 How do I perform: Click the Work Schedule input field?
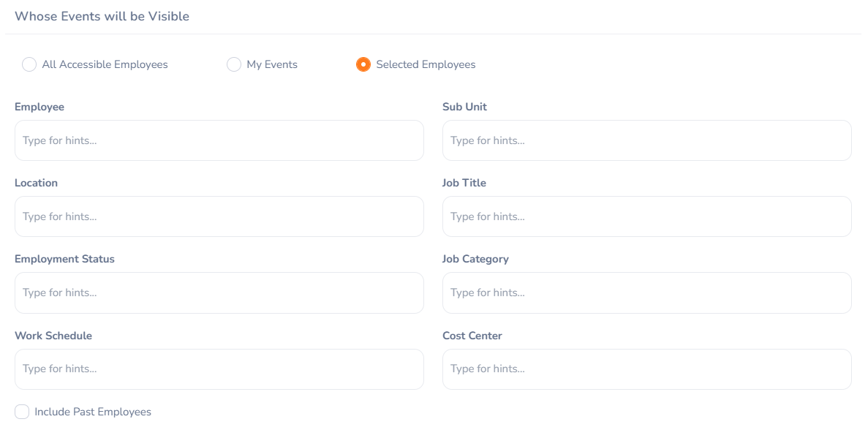pos(219,369)
